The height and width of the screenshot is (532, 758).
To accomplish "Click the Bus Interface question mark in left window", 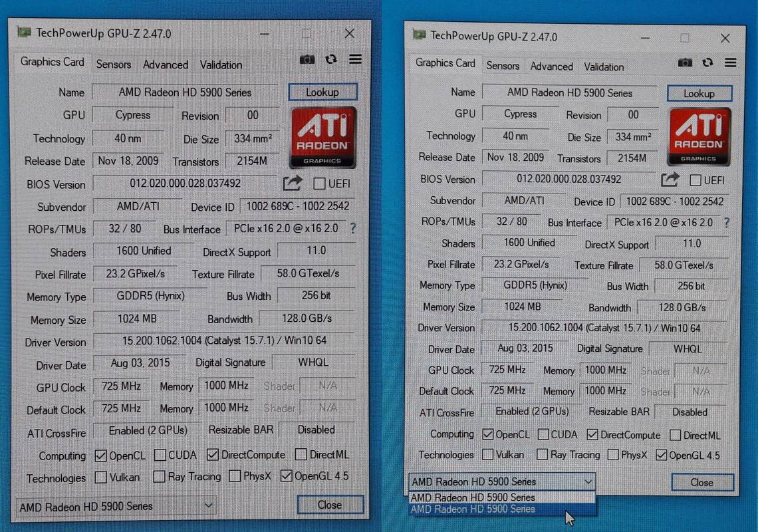I will point(353,228).
